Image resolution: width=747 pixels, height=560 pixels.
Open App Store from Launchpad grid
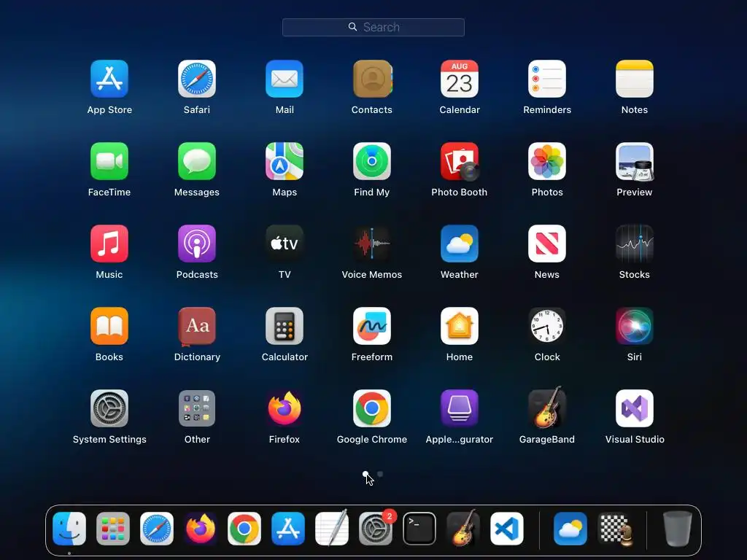pyautogui.click(x=109, y=79)
